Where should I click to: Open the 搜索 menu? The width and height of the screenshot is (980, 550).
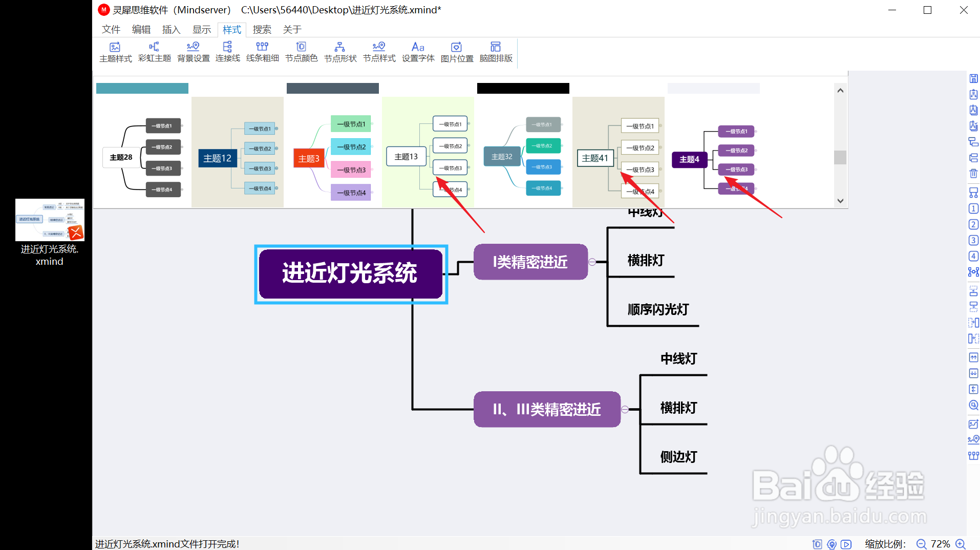(x=262, y=30)
